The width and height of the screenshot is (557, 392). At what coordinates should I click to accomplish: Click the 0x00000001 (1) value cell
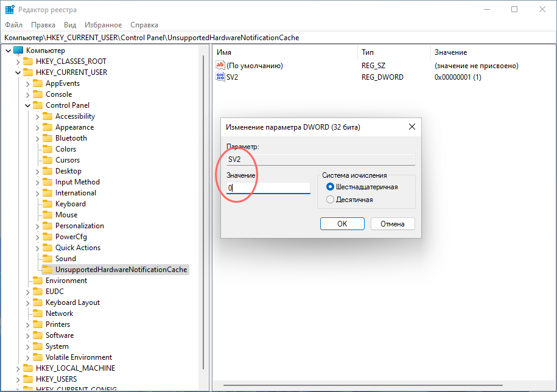[x=458, y=77]
